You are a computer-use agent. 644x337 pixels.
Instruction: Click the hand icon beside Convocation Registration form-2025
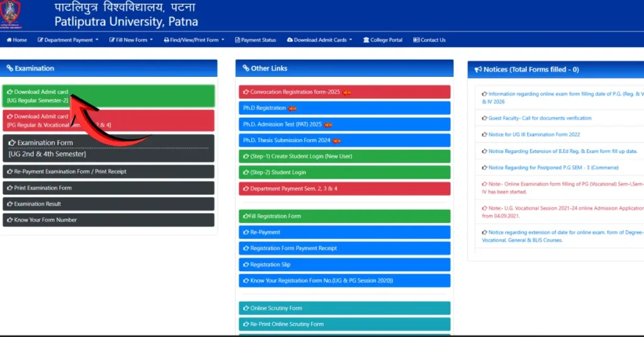click(x=246, y=92)
